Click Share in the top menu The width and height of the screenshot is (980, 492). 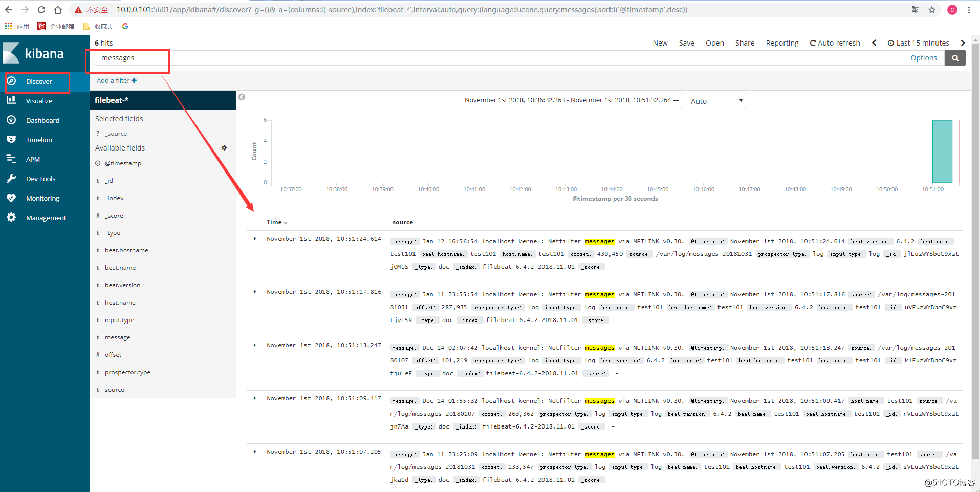pos(745,43)
